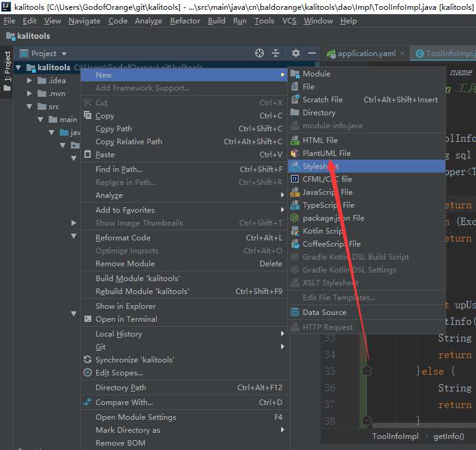Collapse the main folder
The image size is (476, 450).
[x=41, y=120]
